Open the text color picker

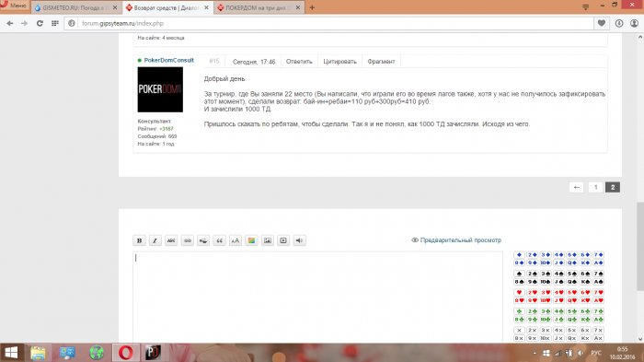(251, 240)
